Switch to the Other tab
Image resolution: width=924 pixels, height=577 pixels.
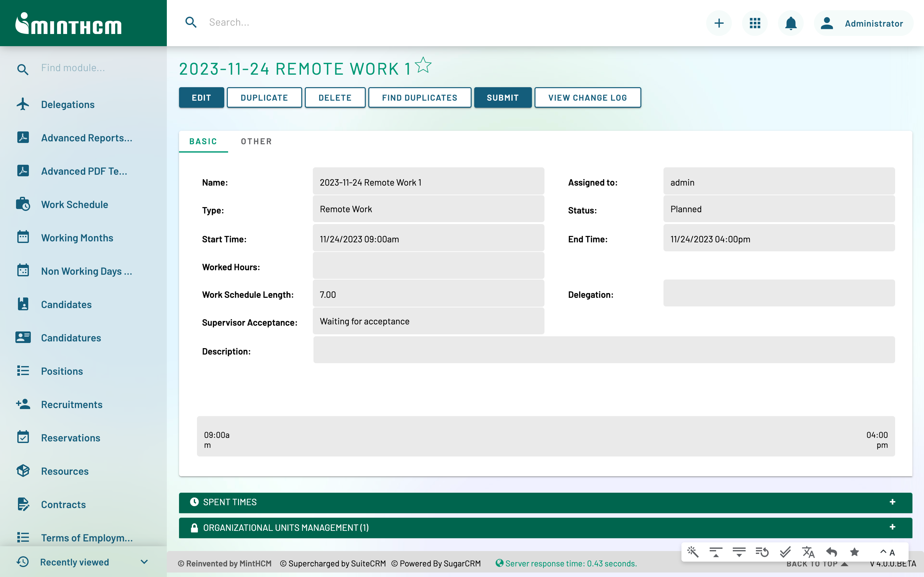point(256,142)
